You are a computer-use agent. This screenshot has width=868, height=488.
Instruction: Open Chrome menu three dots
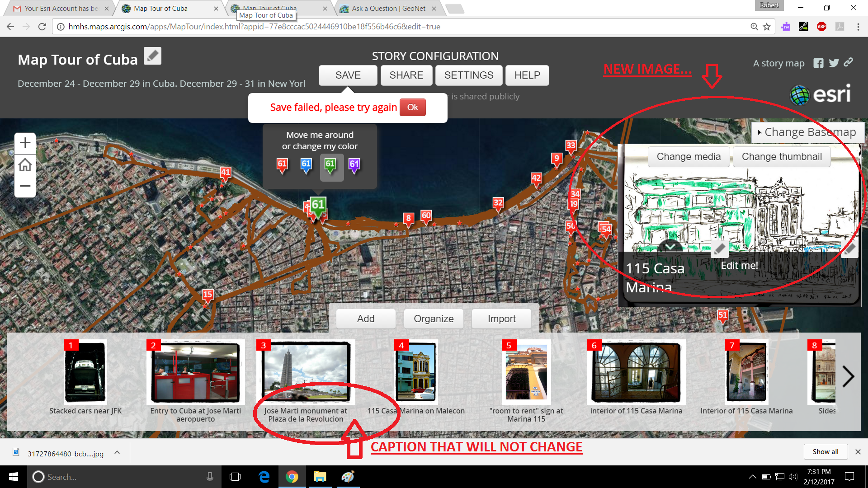(x=858, y=27)
